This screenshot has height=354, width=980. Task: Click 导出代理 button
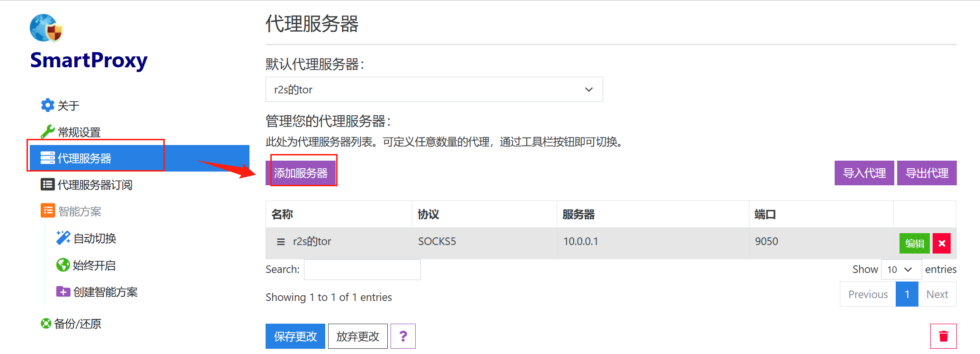click(927, 173)
